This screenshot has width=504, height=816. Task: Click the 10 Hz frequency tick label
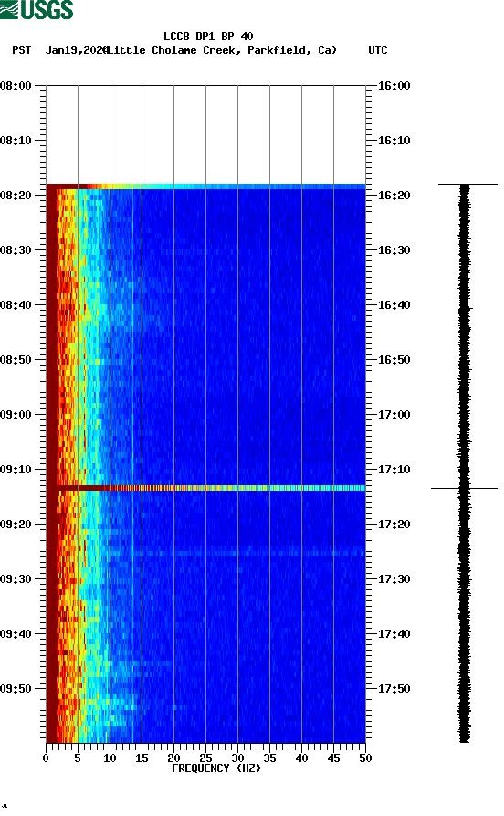click(x=110, y=758)
